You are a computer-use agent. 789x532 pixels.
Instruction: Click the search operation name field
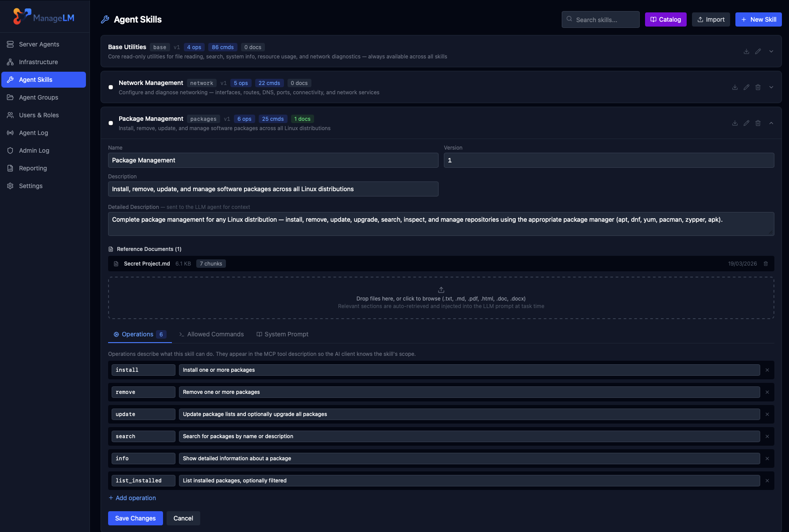point(143,436)
